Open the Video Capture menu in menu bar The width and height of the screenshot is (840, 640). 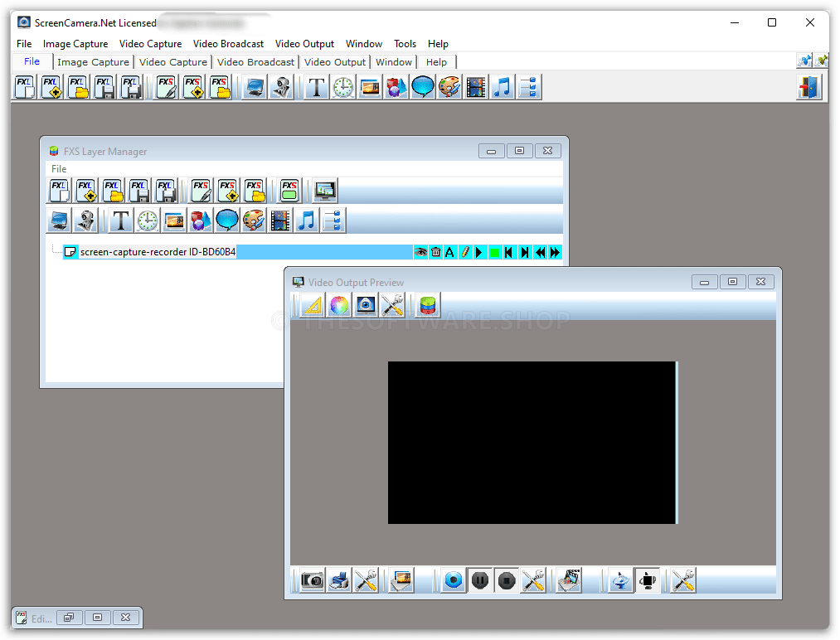click(150, 44)
